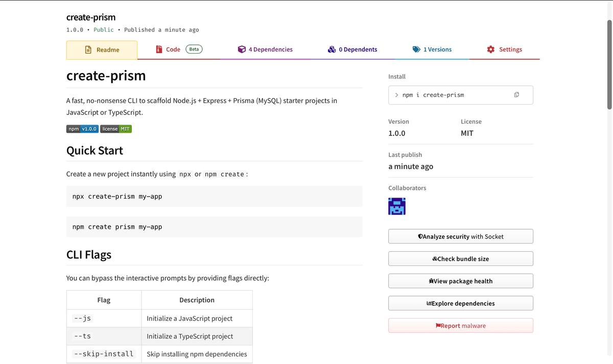Click the icon in View package health
The height and width of the screenshot is (364, 613).
coord(431,281)
